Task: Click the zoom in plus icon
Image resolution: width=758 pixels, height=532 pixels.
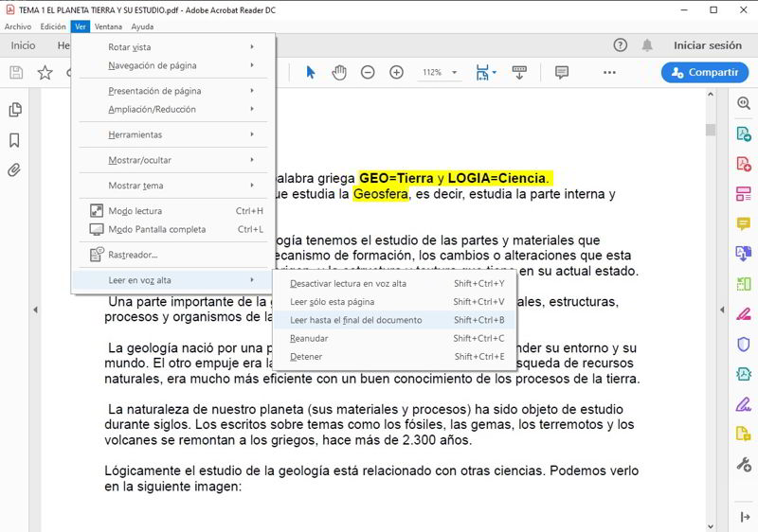Action: coord(396,72)
